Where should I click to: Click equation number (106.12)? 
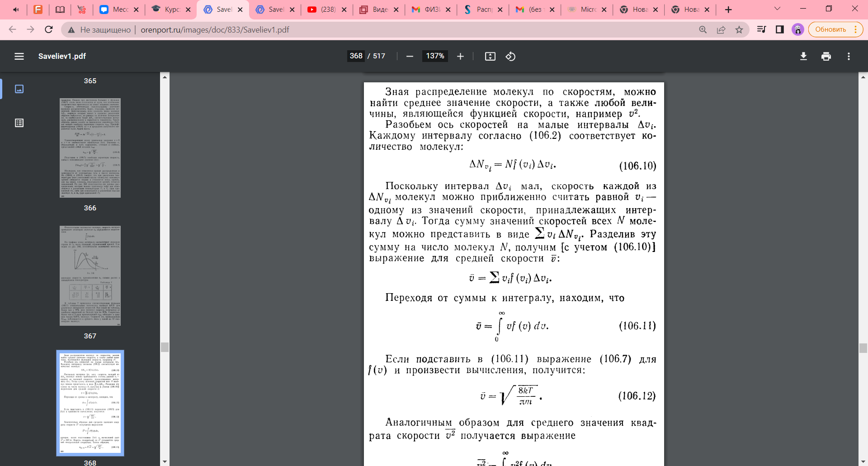pyautogui.click(x=637, y=396)
